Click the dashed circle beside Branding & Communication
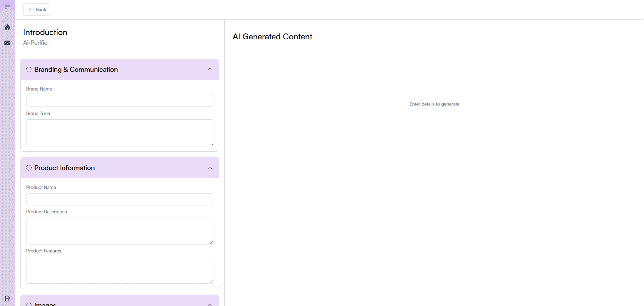This screenshot has height=306, width=644. 29,69
